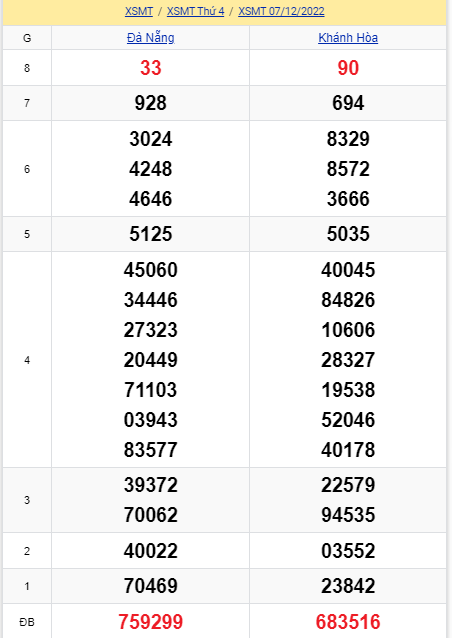
Task: Click Khánh Hòa special prize 683516
Action: coord(348,622)
